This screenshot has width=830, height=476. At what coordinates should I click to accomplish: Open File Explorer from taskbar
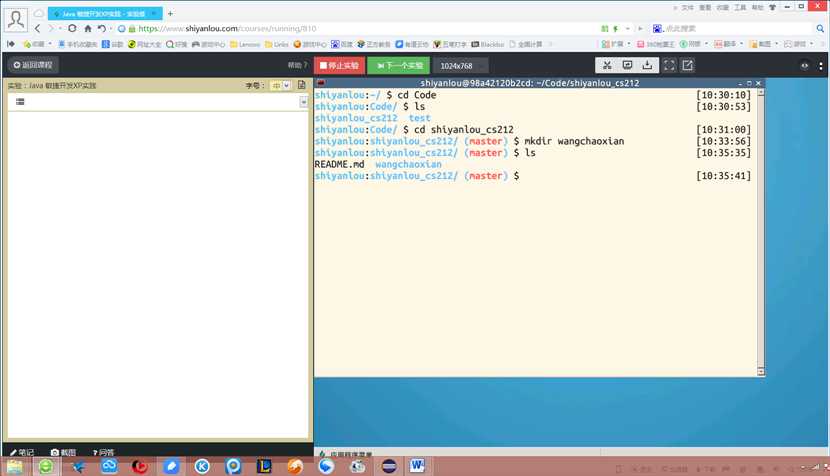15,466
